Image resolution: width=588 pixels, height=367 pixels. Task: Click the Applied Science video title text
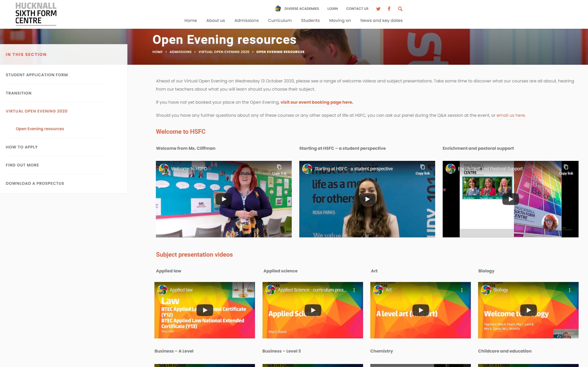312,290
